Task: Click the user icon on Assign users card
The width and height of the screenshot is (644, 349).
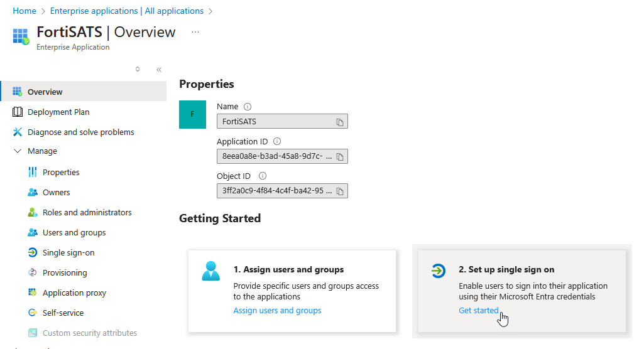Action: [211, 271]
